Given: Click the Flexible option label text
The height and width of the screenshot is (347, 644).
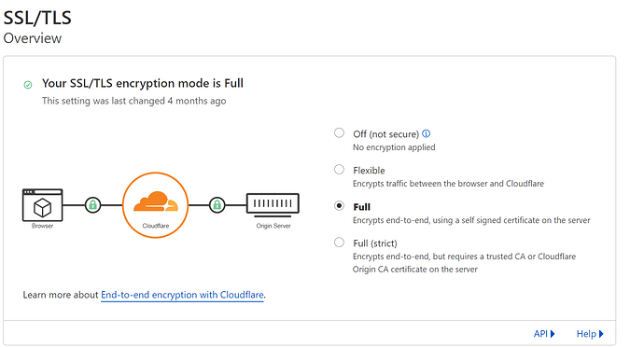Looking at the screenshot, I should (x=369, y=171).
